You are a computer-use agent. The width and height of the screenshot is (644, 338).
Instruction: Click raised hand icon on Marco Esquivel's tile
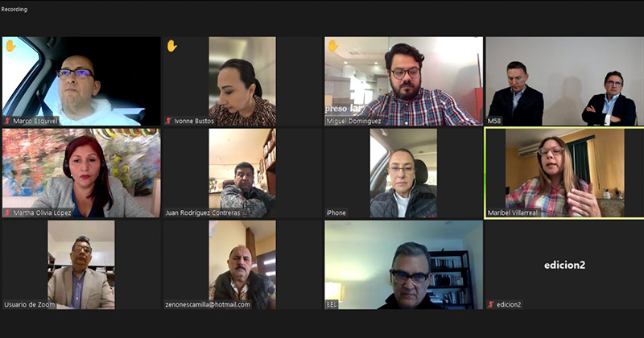coord(10,46)
